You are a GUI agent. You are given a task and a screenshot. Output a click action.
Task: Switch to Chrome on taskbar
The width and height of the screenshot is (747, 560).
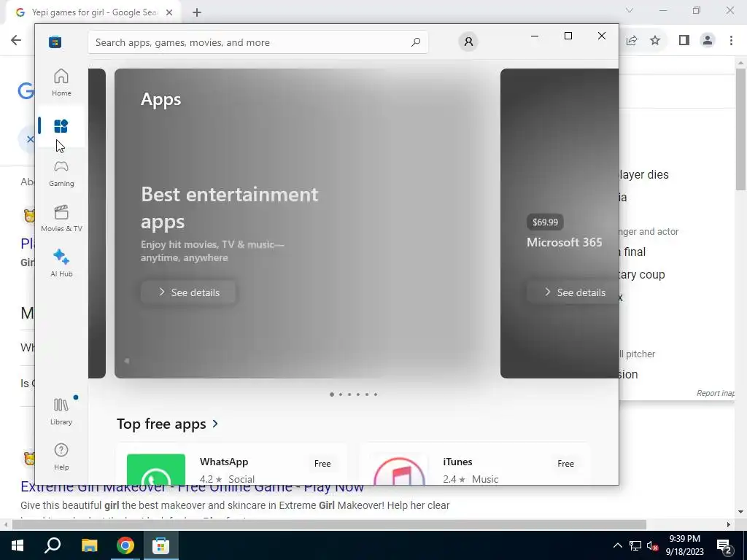click(x=125, y=545)
